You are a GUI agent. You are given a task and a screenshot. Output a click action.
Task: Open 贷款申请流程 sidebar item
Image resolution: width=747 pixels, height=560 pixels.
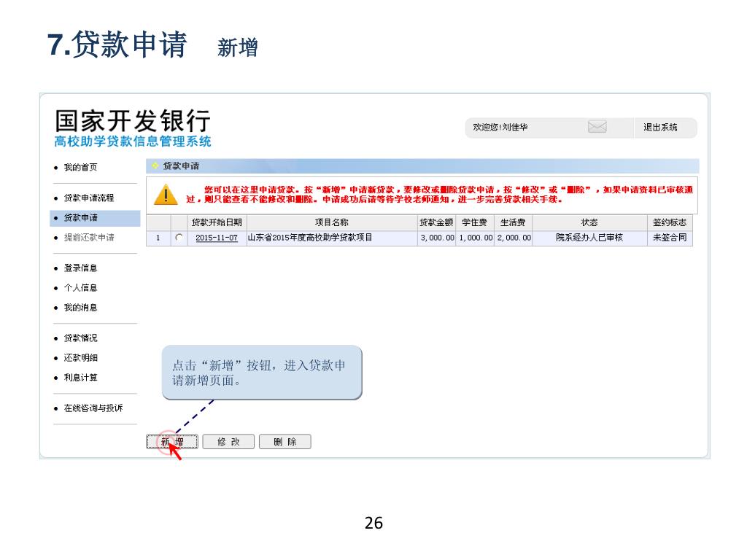click(89, 198)
